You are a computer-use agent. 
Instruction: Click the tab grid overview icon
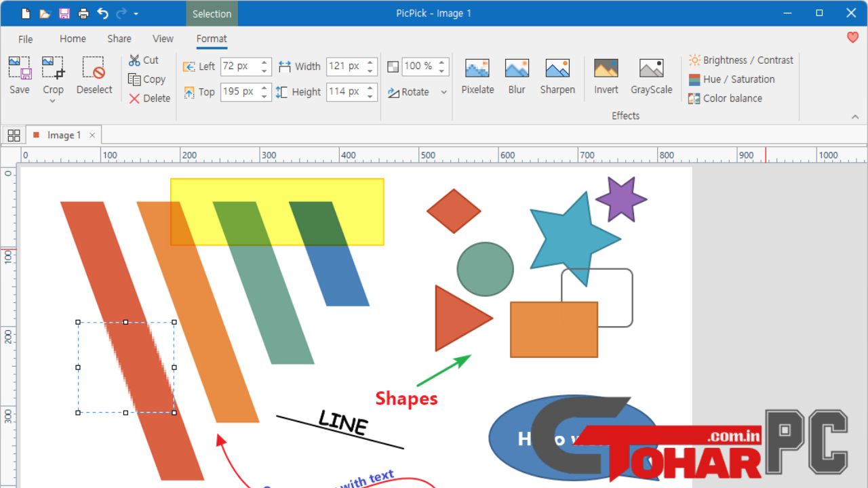click(14, 135)
